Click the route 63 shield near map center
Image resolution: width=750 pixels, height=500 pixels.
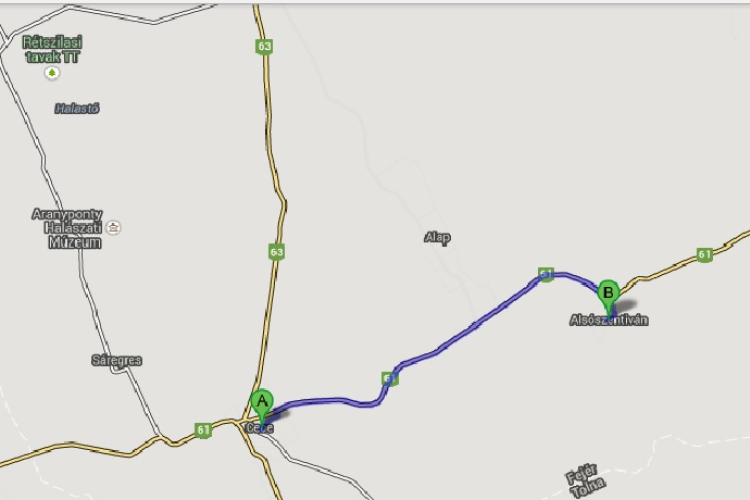276,252
